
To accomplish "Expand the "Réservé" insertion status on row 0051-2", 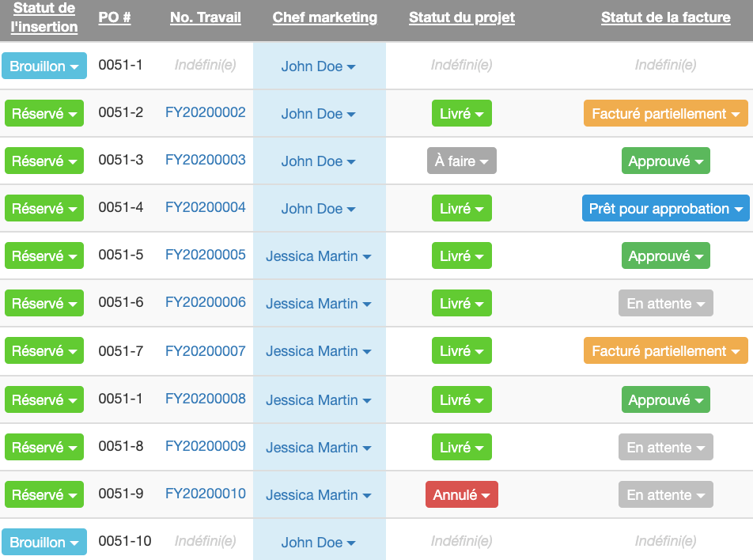I will click(44, 113).
